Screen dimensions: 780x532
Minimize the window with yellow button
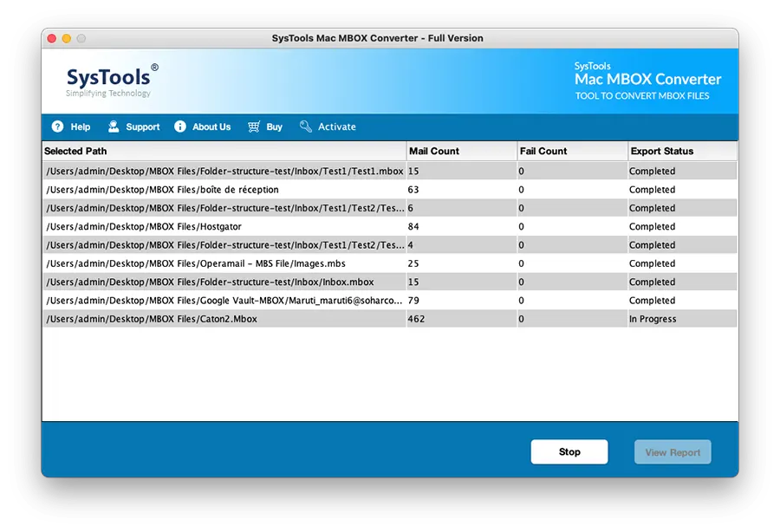(x=67, y=38)
